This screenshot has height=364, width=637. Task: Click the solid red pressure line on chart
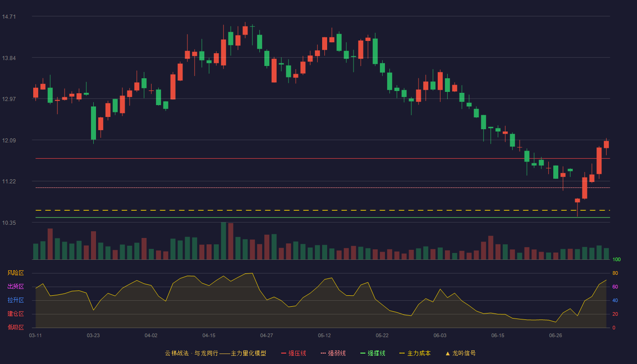pyautogui.click(x=323, y=158)
